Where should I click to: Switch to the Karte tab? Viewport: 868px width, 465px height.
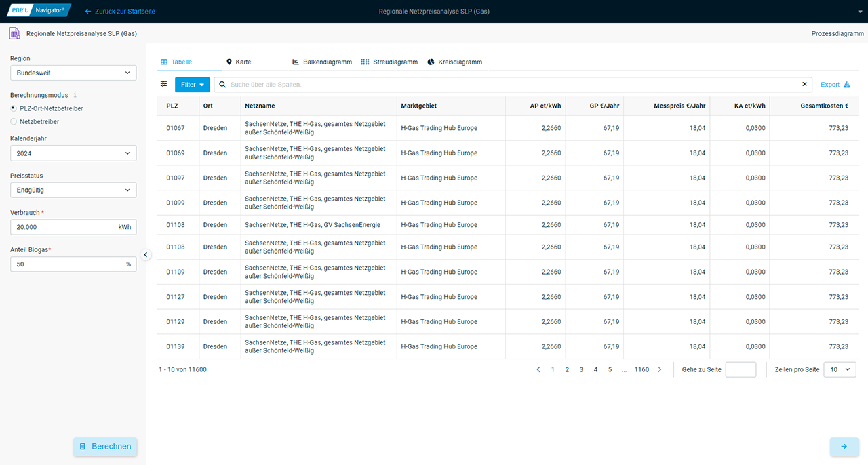239,62
